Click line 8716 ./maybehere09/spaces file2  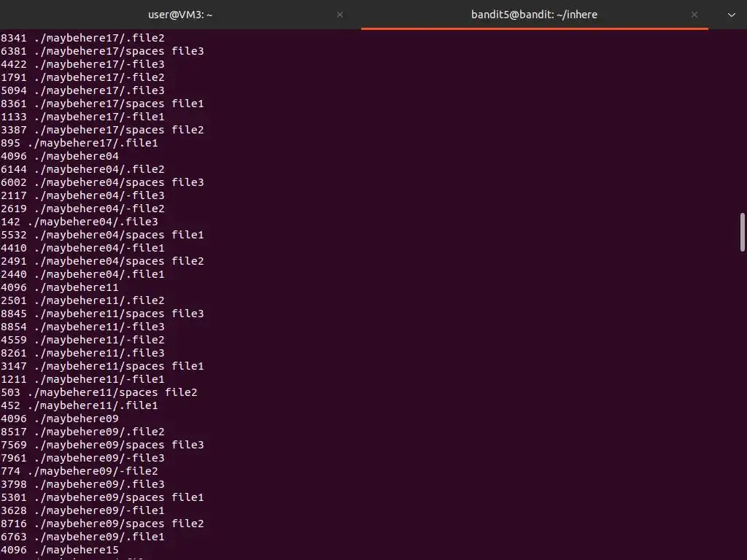(x=102, y=524)
